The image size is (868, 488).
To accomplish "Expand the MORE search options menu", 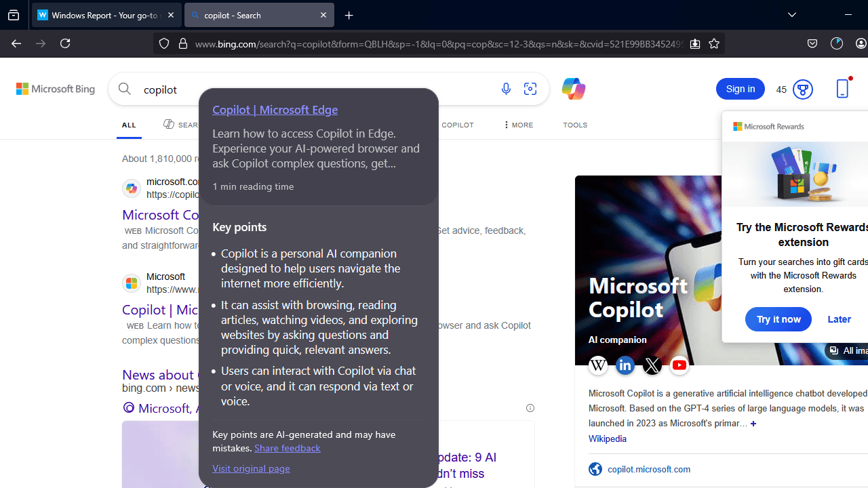I will pos(518,125).
